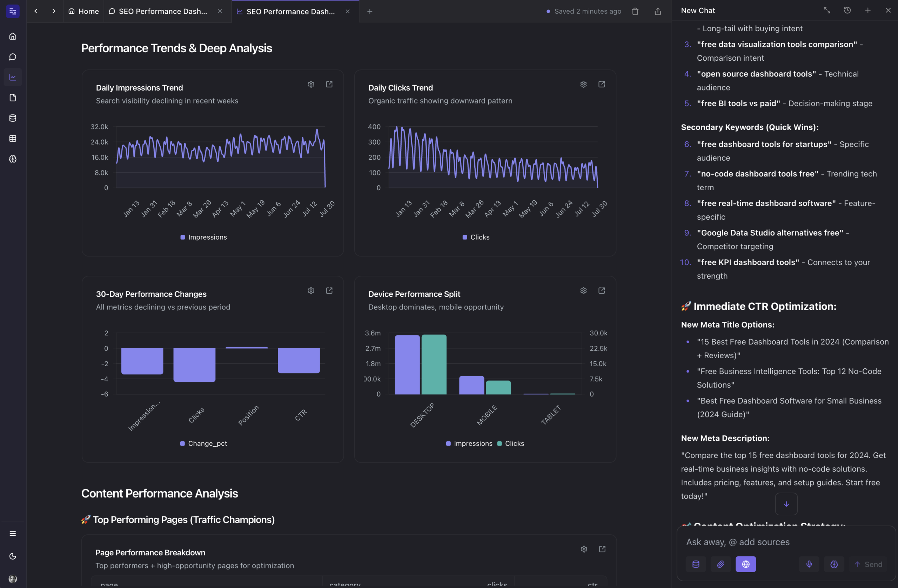Expand the New Chat panel to fullscreen
This screenshot has height=588, width=898.
click(x=827, y=10)
